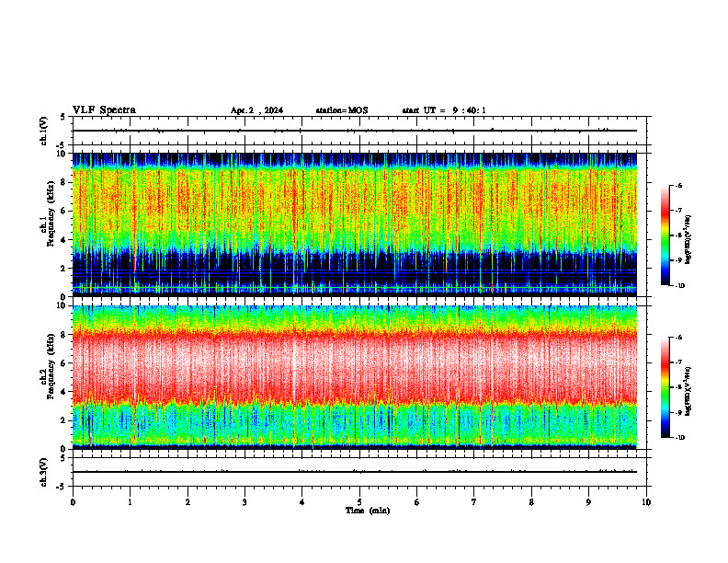This screenshot has width=728, height=563.
Task: Click the "-10" label on ch.1 color bar
Action: [x=679, y=286]
